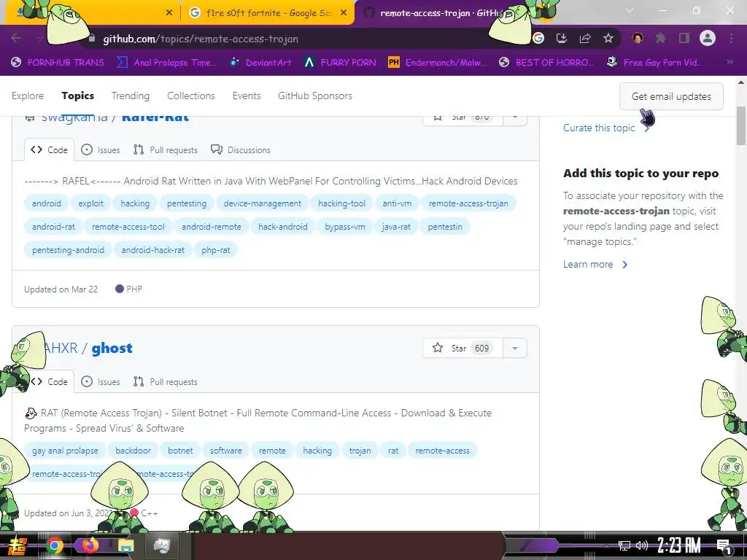Star the ghost repository
Image resolution: width=747 pixels, height=560 pixels.
[462, 348]
